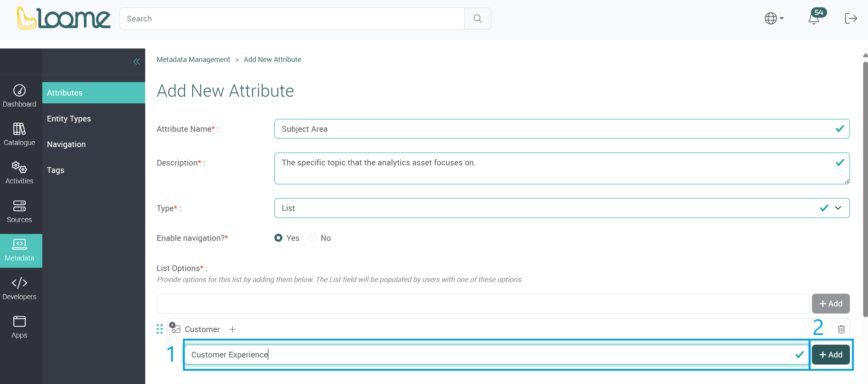This screenshot has width=868, height=384.
Task: Open Activities in the sidebar
Action: 19,173
